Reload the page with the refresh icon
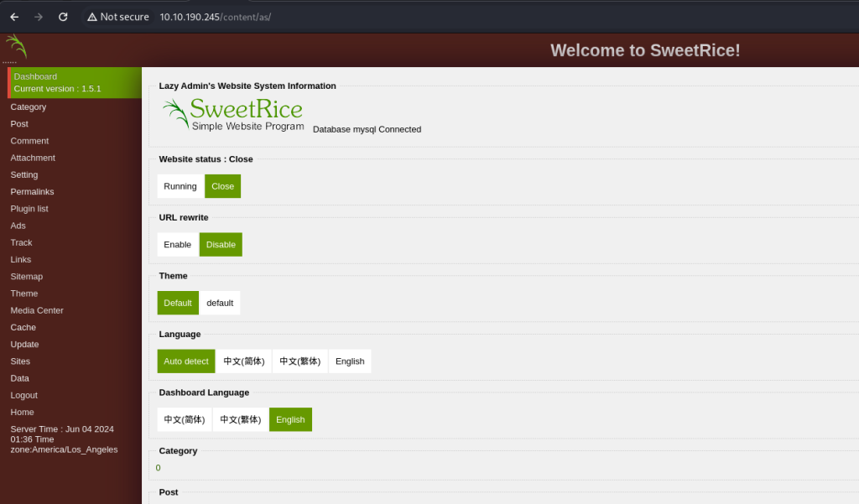 (63, 17)
